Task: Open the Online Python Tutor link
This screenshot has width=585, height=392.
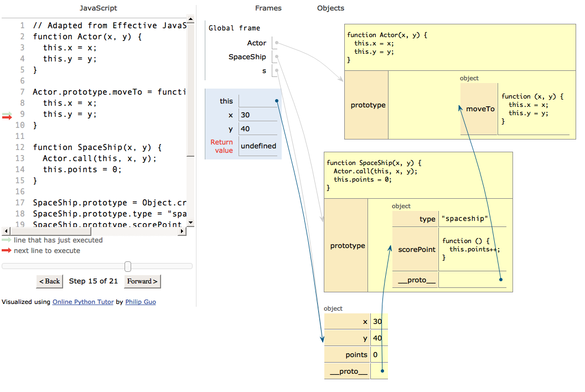Action: click(83, 302)
